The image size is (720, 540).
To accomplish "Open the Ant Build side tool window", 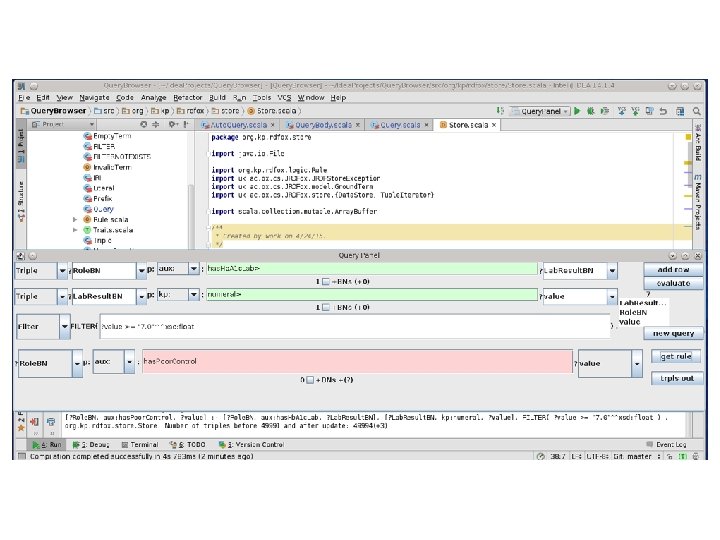I will [x=698, y=142].
